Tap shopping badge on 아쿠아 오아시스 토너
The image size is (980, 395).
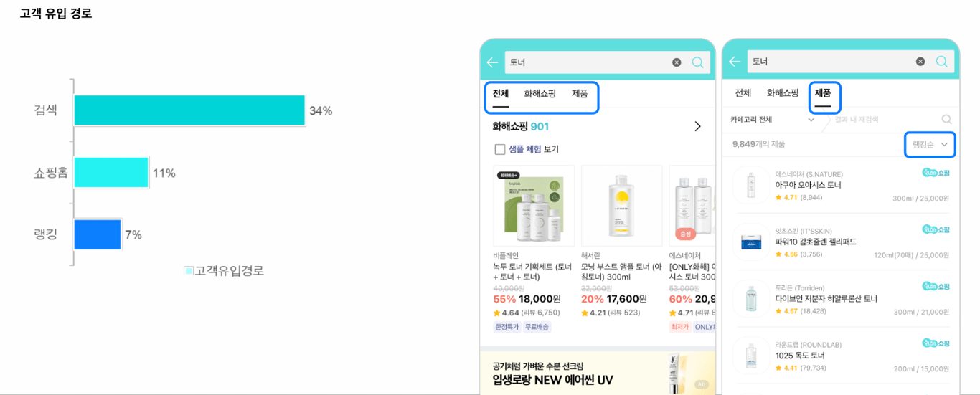coord(936,173)
